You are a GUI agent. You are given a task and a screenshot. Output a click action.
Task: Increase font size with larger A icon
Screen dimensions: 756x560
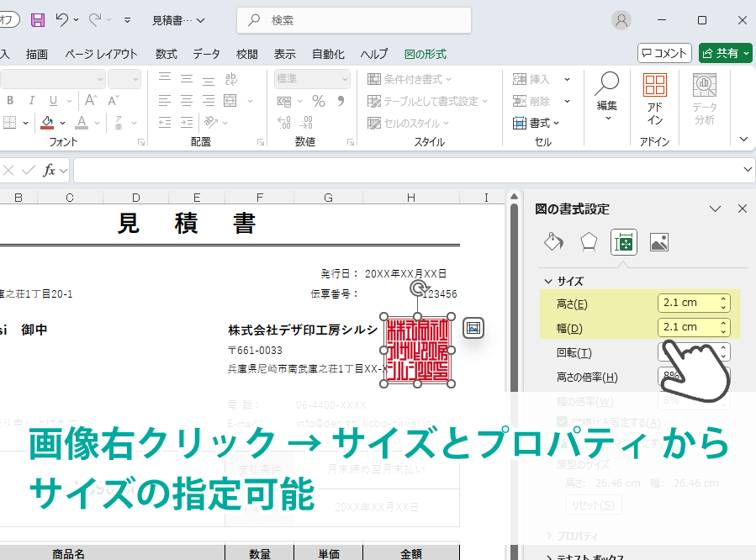pyautogui.click(x=91, y=100)
